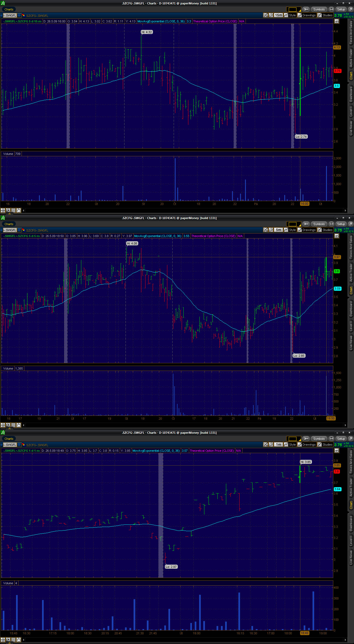
Task: Expand the symbol dropdown arrow in 1m window
Action: (x=19, y=445)
